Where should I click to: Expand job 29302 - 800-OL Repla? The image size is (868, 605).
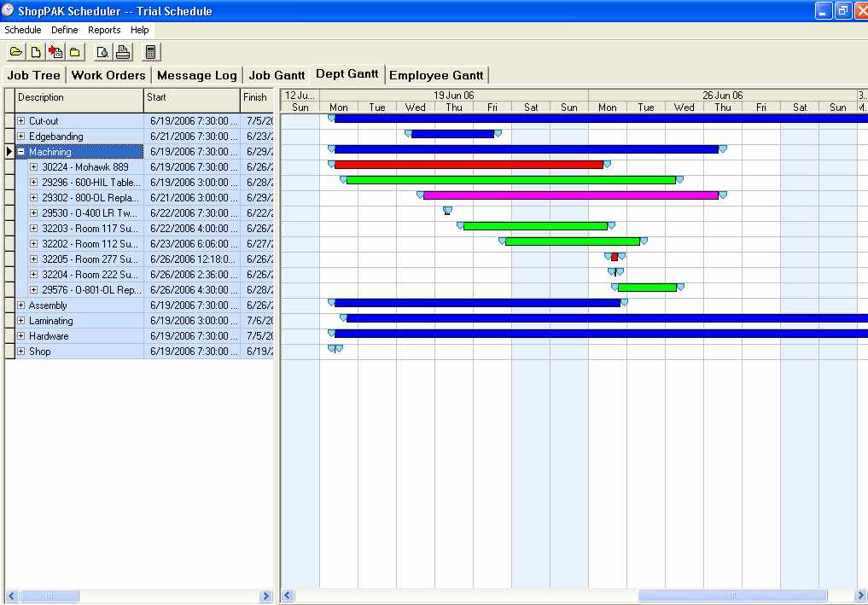click(x=34, y=198)
